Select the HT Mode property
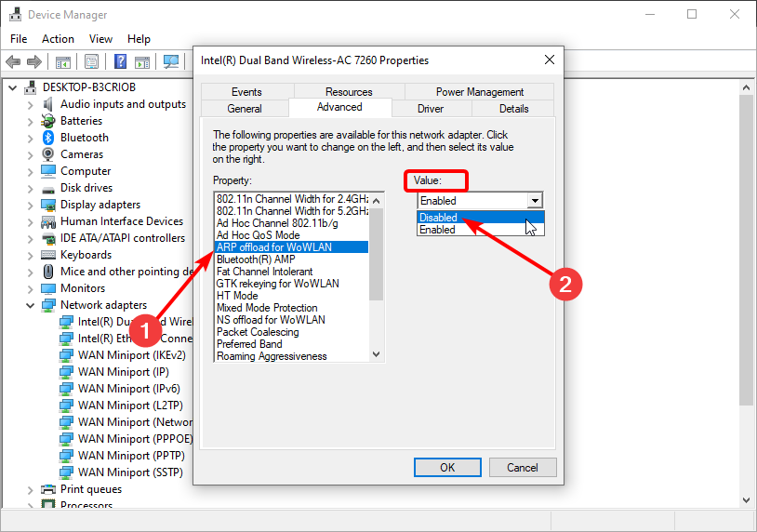Screen dimensions: 757x532 tap(292, 296)
